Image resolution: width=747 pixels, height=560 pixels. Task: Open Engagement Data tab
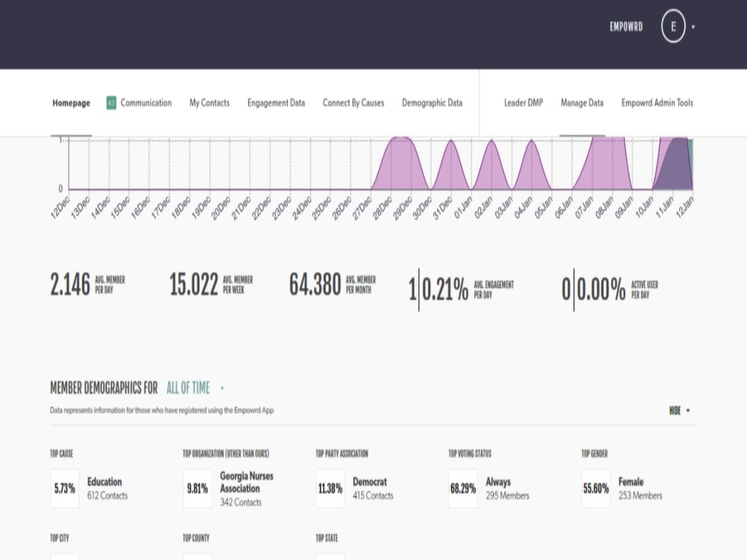(x=276, y=103)
